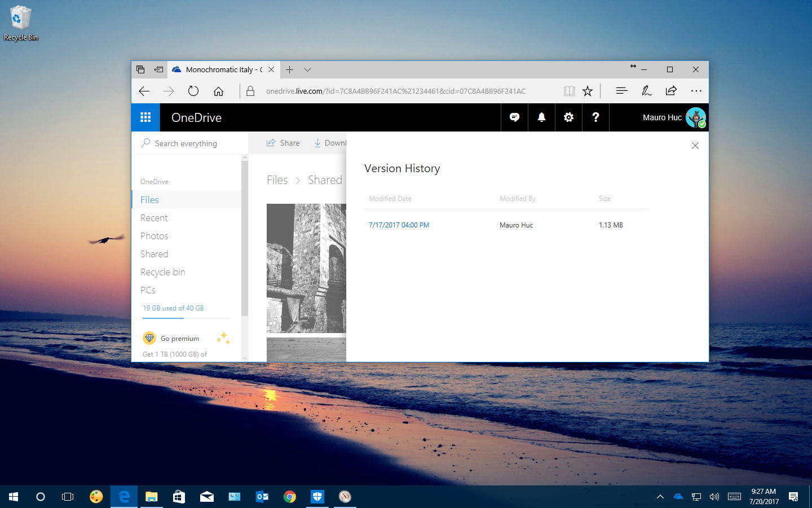812x508 pixels.
Task: Click the OneDrive cloud tray icon
Action: point(678,497)
